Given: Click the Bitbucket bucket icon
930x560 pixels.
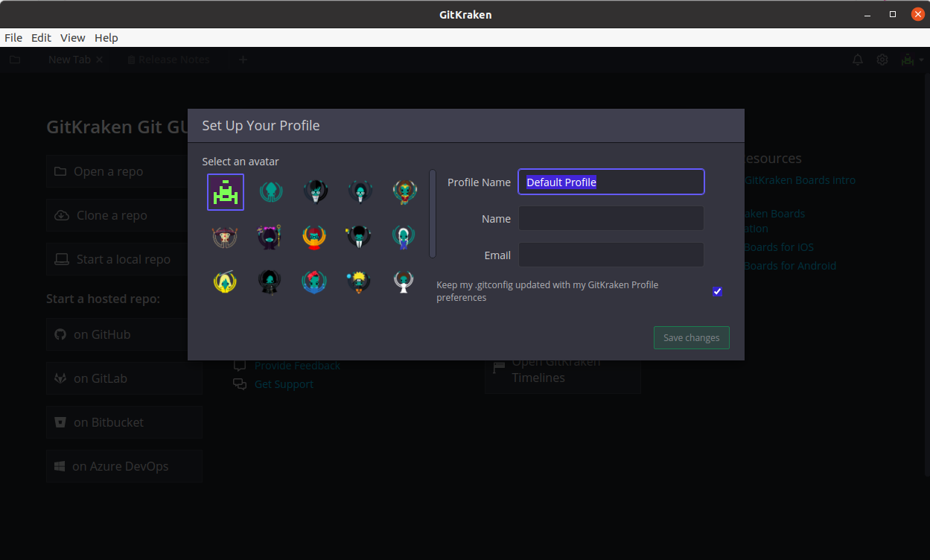Looking at the screenshot, I should [x=60, y=422].
